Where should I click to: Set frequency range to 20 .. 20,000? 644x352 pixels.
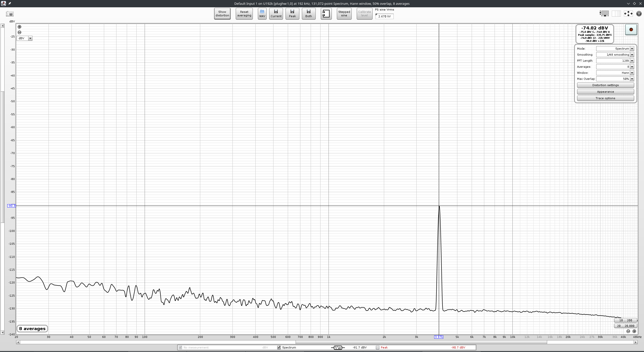(x=625, y=326)
